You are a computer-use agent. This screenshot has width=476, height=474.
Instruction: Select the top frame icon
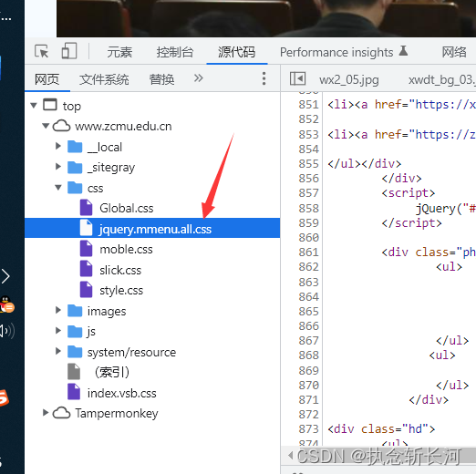tap(50, 105)
